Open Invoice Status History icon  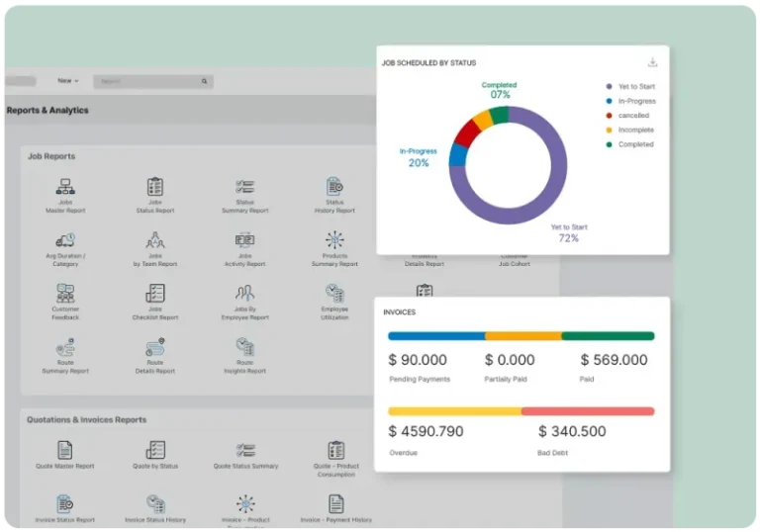click(x=155, y=504)
